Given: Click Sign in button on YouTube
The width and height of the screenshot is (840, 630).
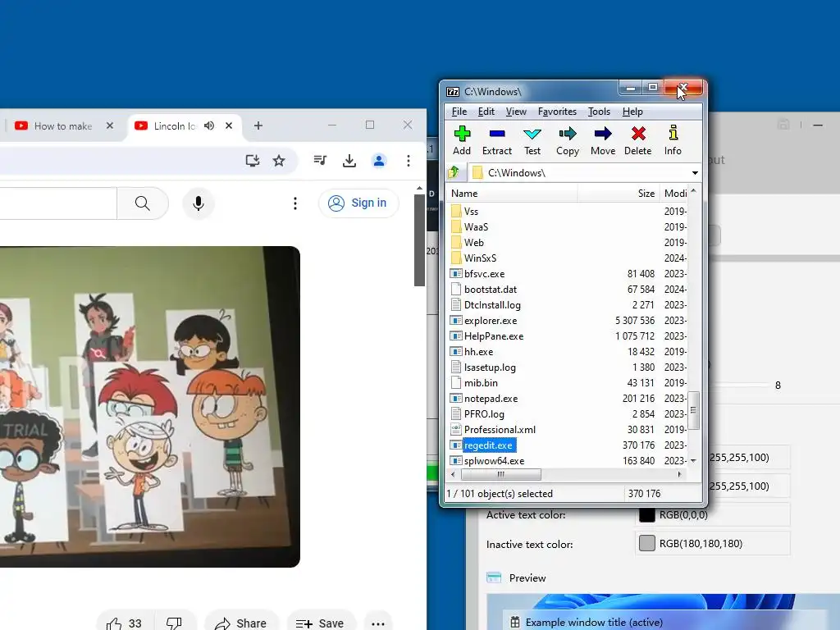Looking at the screenshot, I should point(358,203).
